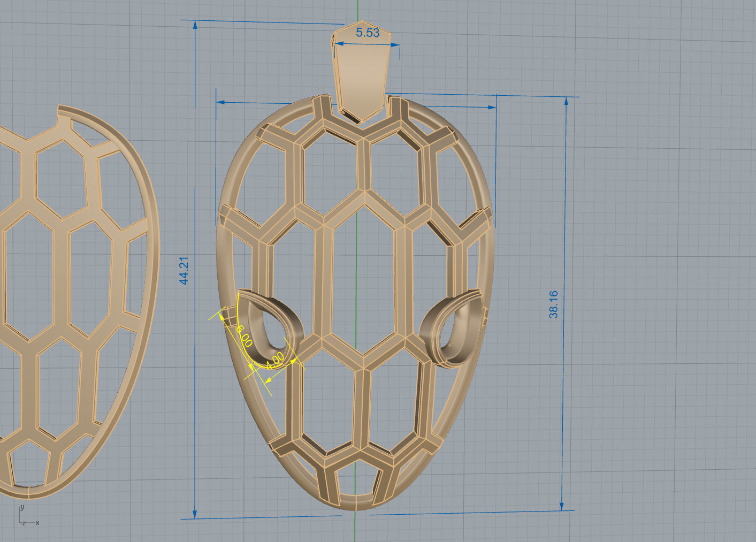Click the pendant bail at top
The height and width of the screenshot is (542, 756).
click(x=363, y=72)
